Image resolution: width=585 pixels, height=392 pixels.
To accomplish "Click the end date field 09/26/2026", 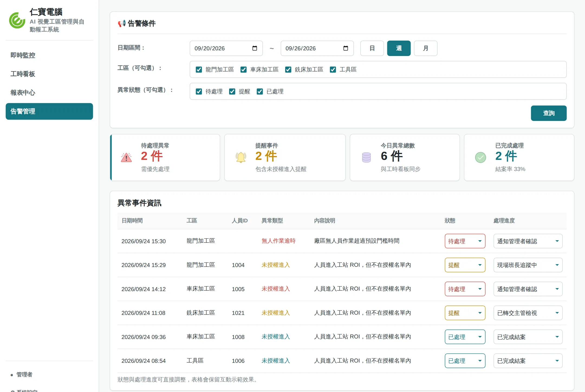I will pos(317,48).
